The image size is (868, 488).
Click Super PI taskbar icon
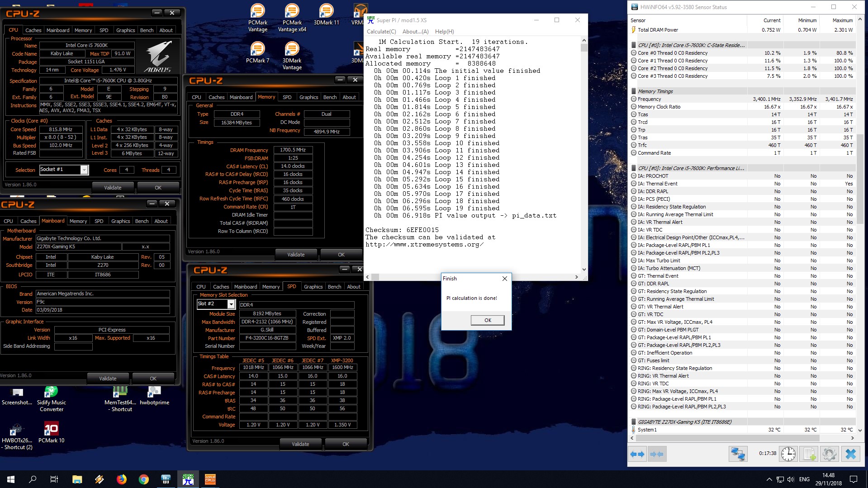click(x=188, y=479)
